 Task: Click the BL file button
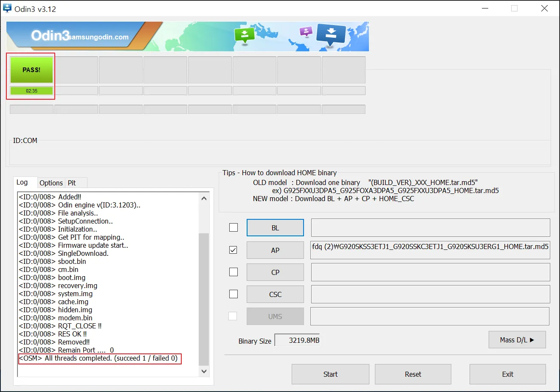coord(275,228)
